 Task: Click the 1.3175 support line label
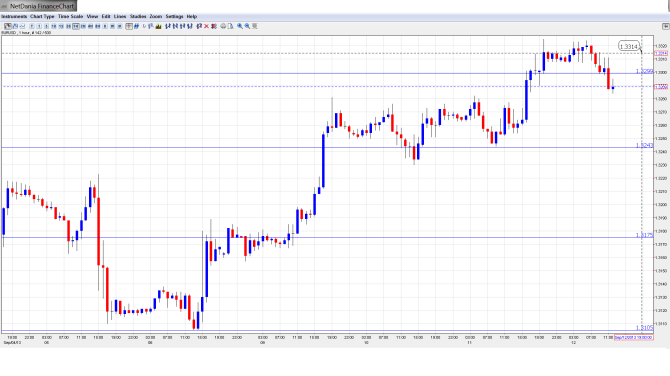click(x=644, y=235)
